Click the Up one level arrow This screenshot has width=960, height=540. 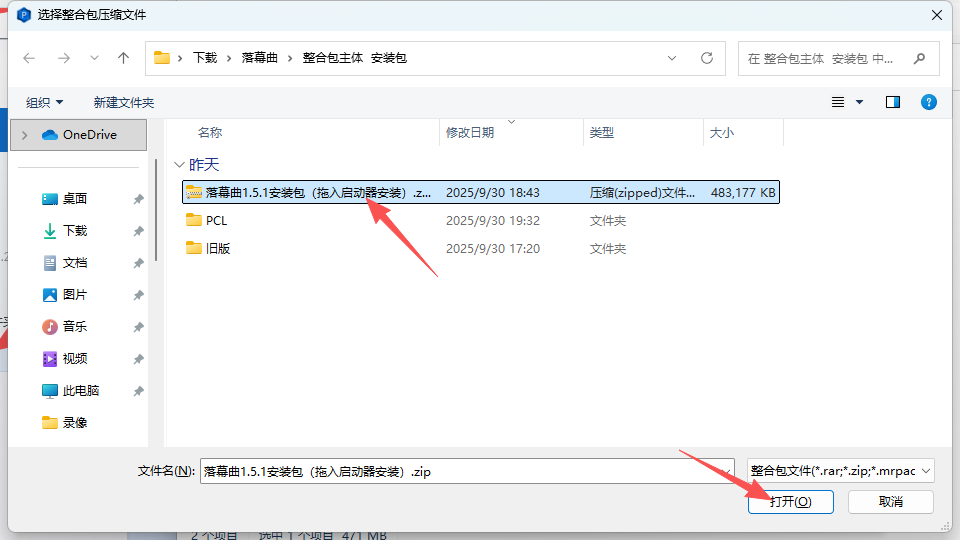[x=123, y=58]
